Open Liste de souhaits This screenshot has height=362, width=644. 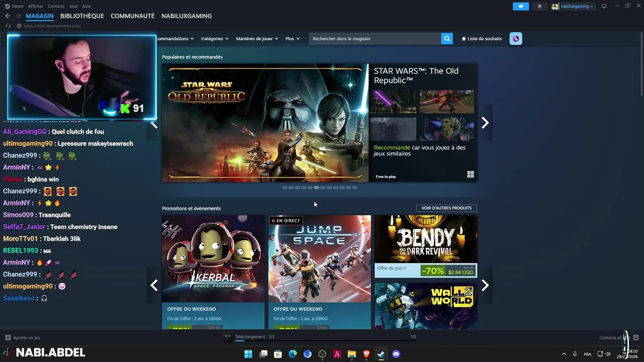click(481, 39)
